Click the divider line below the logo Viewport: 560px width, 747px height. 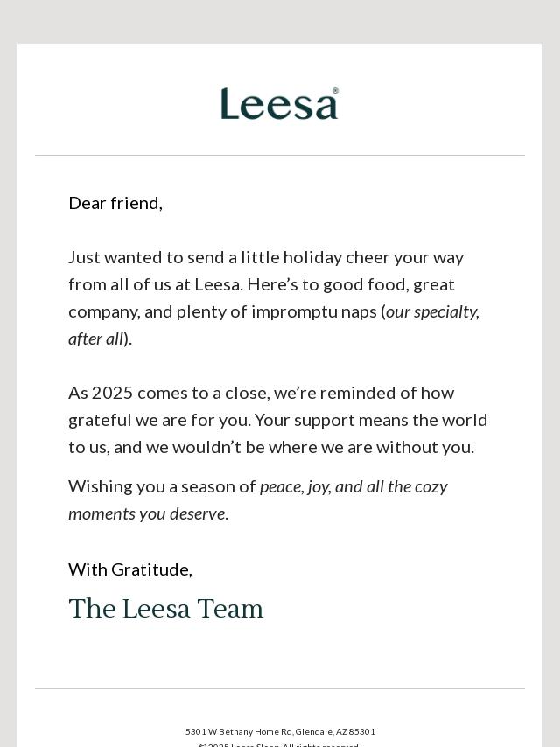[x=280, y=156]
